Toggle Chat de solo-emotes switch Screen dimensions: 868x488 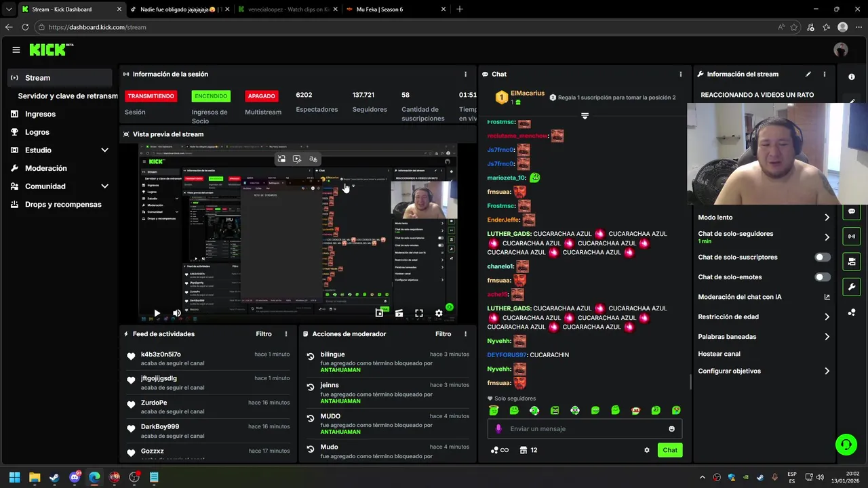click(822, 277)
